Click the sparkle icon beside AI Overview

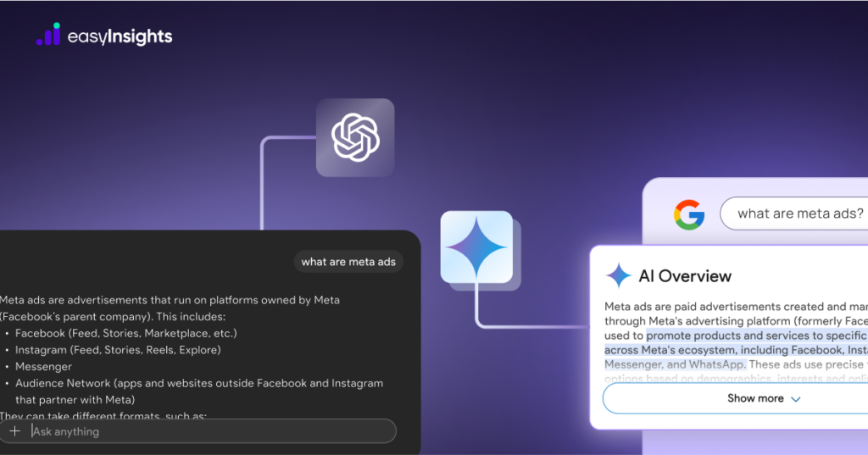coord(618,275)
